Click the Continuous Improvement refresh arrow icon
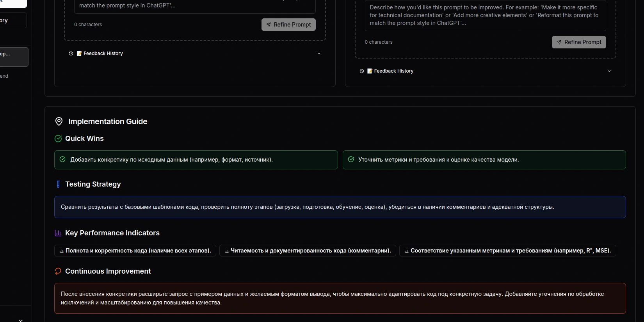Viewport: 644px width, 322px height. [58, 271]
